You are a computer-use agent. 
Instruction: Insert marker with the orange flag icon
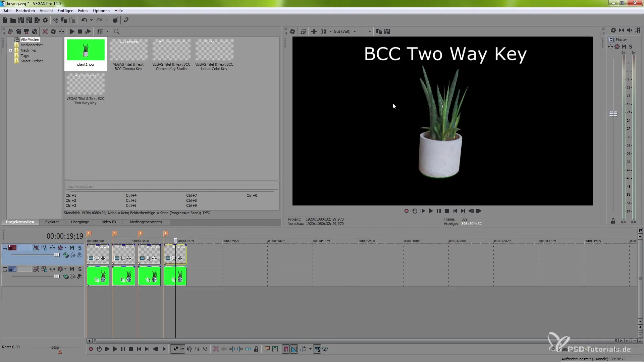pos(267,349)
